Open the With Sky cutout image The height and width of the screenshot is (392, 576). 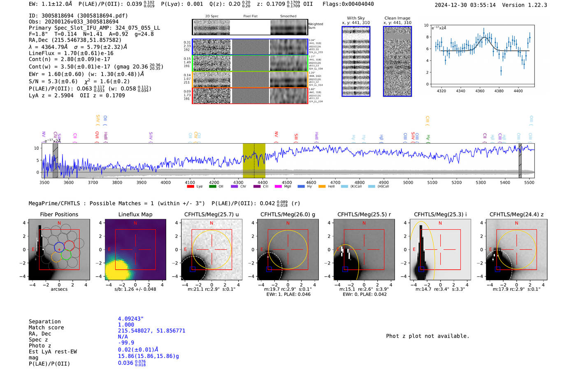coord(356,61)
